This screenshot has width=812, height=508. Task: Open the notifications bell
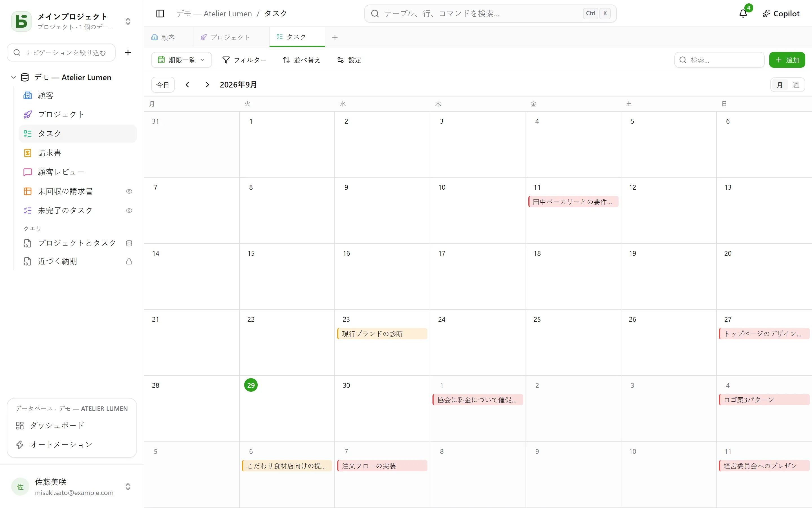point(743,14)
